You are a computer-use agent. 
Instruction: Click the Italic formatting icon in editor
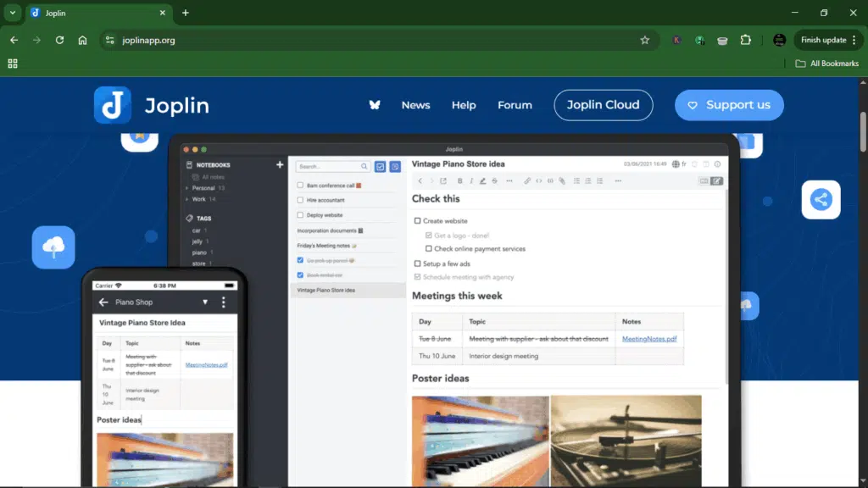tap(471, 181)
